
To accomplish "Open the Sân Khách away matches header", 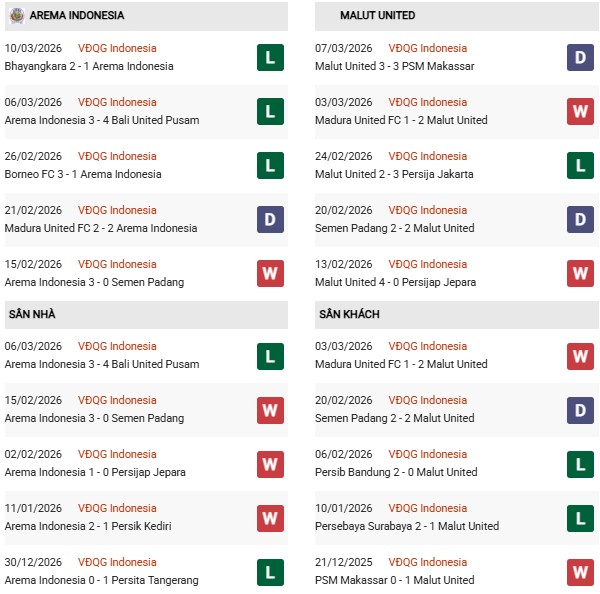I will (348, 314).
